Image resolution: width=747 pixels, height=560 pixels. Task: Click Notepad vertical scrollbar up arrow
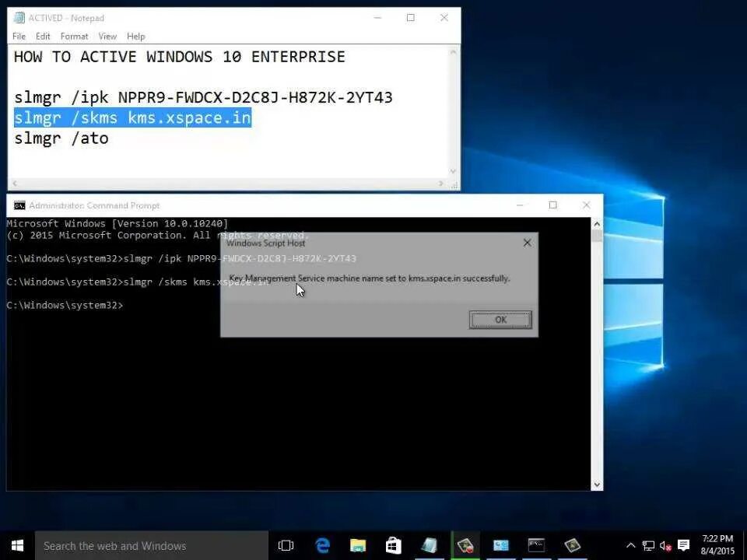pyautogui.click(x=453, y=52)
